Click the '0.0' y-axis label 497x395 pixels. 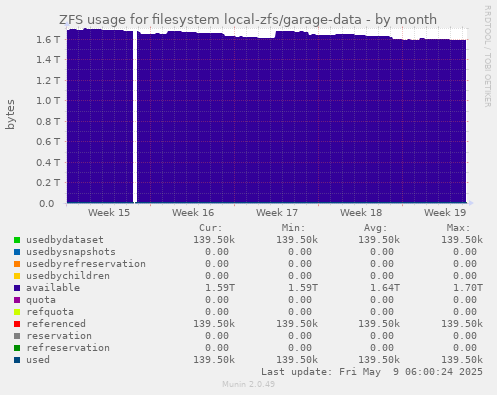click(47, 203)
